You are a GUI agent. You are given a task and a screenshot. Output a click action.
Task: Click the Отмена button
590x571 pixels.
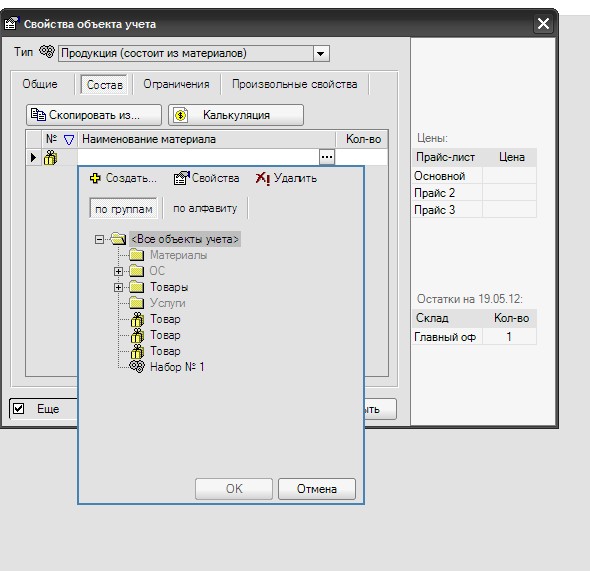317,489
